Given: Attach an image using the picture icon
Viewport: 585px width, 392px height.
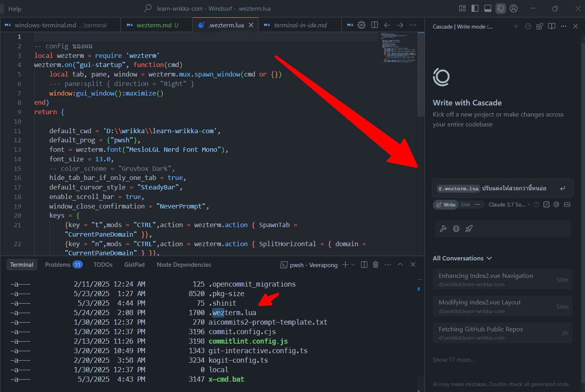Looking at the screenshot, I should (x=567, y=205).
